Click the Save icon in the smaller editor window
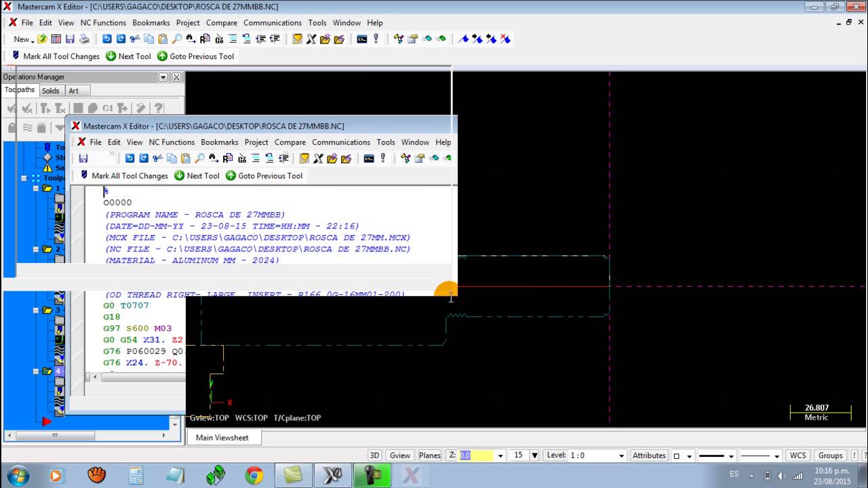The image size is (868, 488). [x=83, y=159]
